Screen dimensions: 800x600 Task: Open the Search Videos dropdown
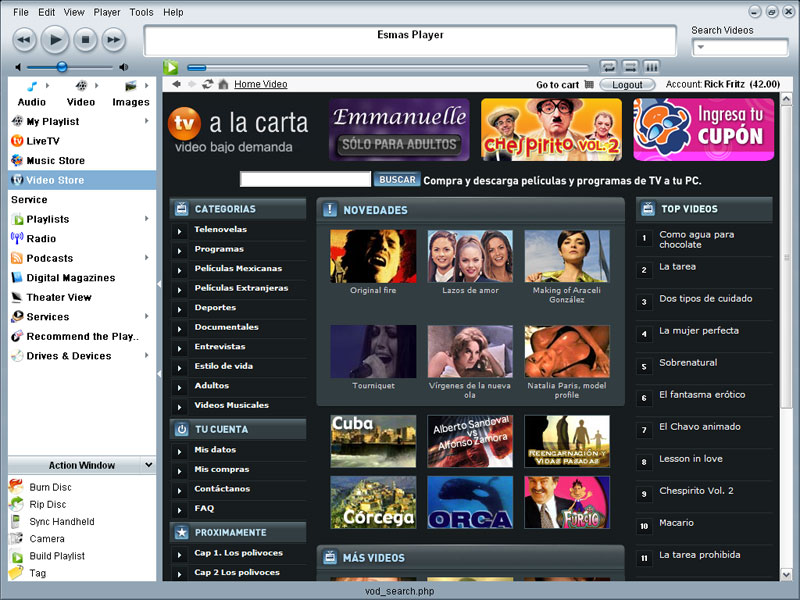701,47
